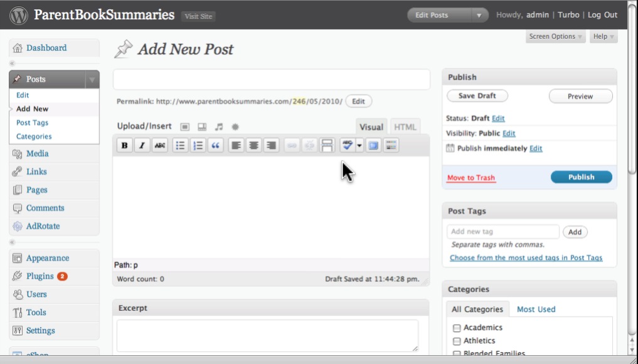Click the Add Audio icon
Screen dimensions: 638x364
pos(219,127)
